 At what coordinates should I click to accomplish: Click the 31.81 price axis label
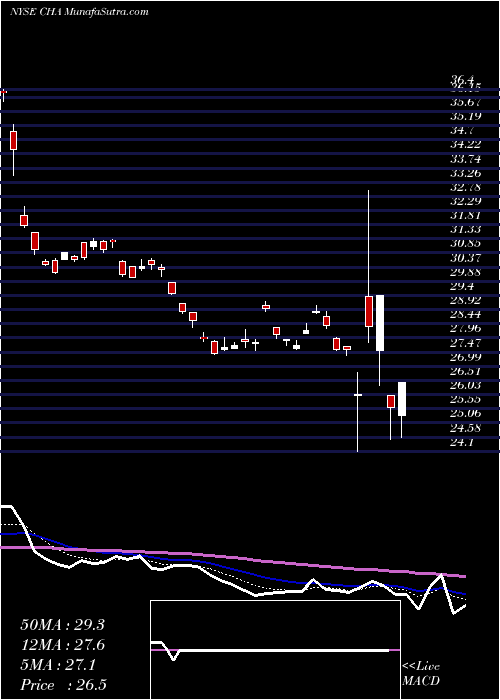[x=466, y=216]
